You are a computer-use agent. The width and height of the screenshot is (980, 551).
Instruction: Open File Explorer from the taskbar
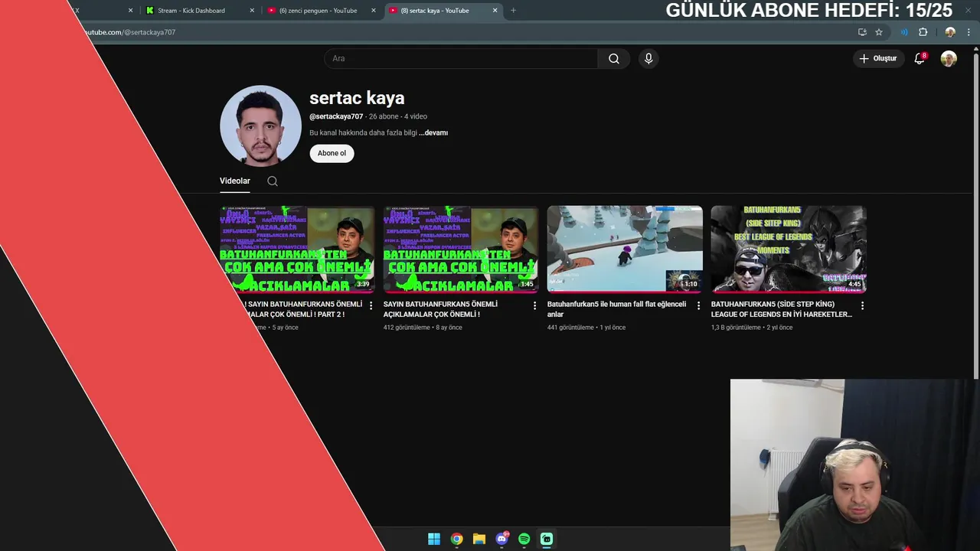point(479,539)
